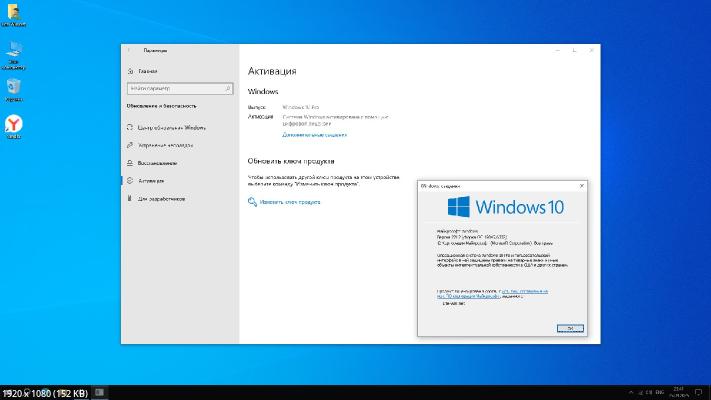Open the additional information link under Activation
The image size is (711, 400).
tap(314, 134)
